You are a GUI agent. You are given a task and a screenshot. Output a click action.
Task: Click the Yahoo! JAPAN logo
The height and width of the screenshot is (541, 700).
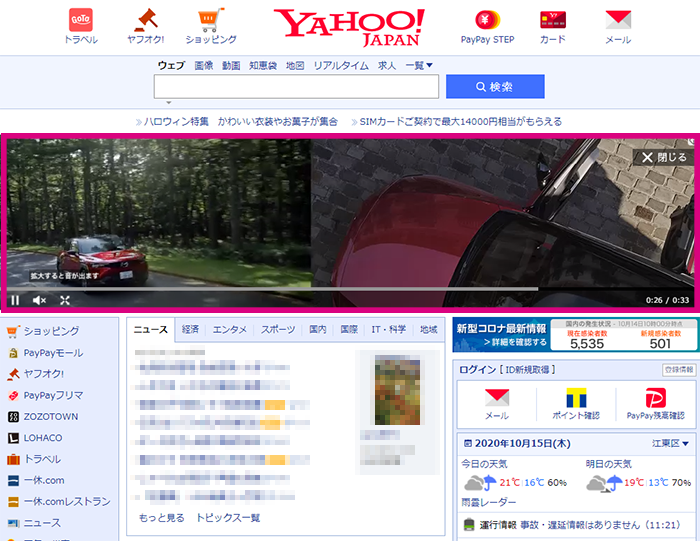tap(349, 27)
